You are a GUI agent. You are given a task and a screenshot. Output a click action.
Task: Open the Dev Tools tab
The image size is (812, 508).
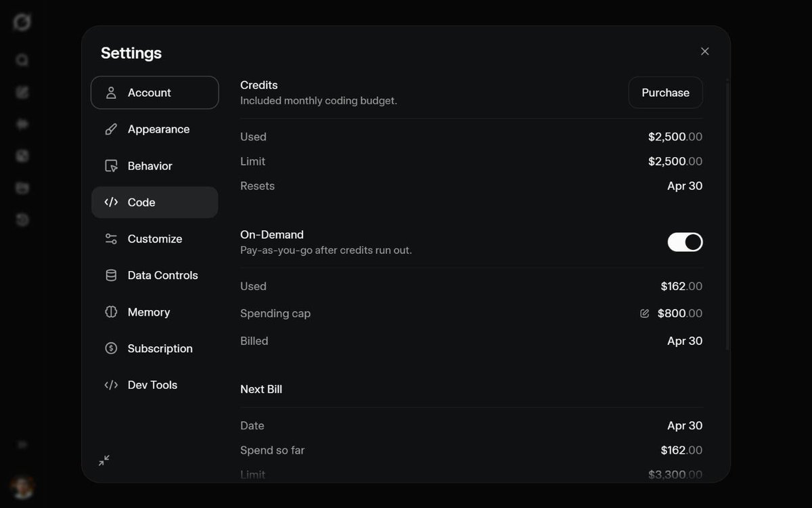pyautogui.click(x=155, y=385)
